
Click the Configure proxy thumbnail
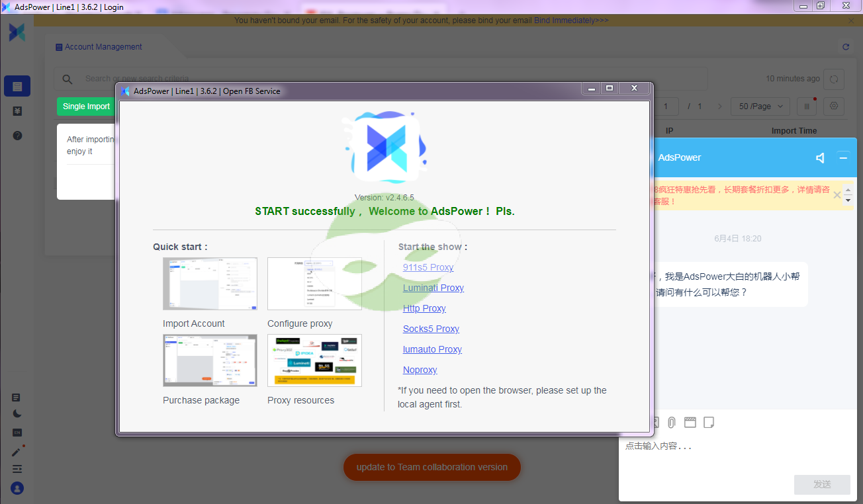click(314, 284)
